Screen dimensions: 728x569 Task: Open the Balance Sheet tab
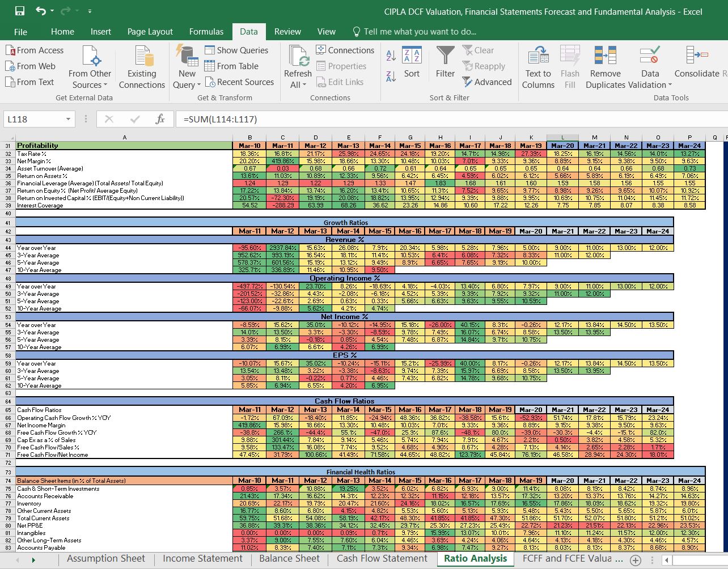tap(289, 558)
